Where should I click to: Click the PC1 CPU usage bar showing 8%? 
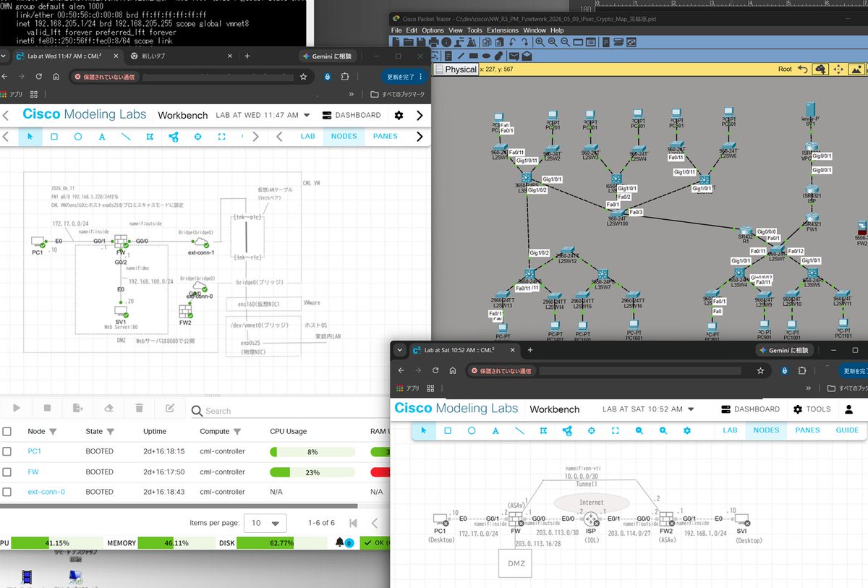click(312, 452)
